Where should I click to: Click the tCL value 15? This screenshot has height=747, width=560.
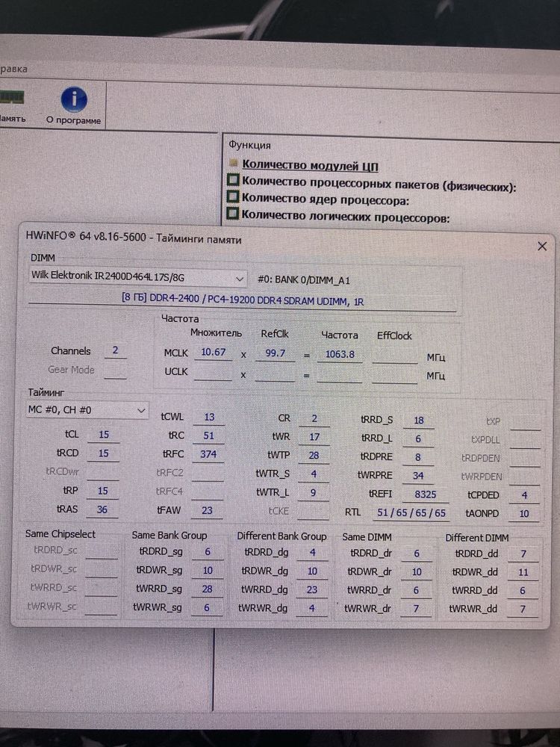[x=103, y=435]
